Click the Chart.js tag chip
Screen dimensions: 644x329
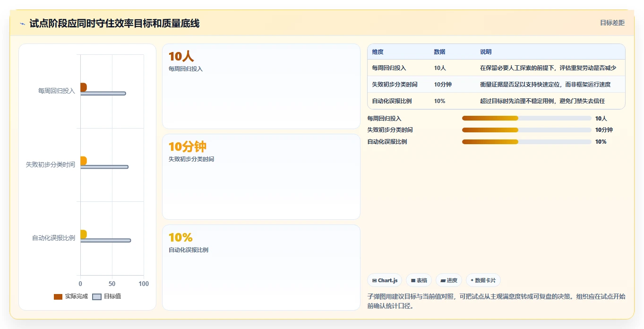pyautogui.click(x=385, y=280)
